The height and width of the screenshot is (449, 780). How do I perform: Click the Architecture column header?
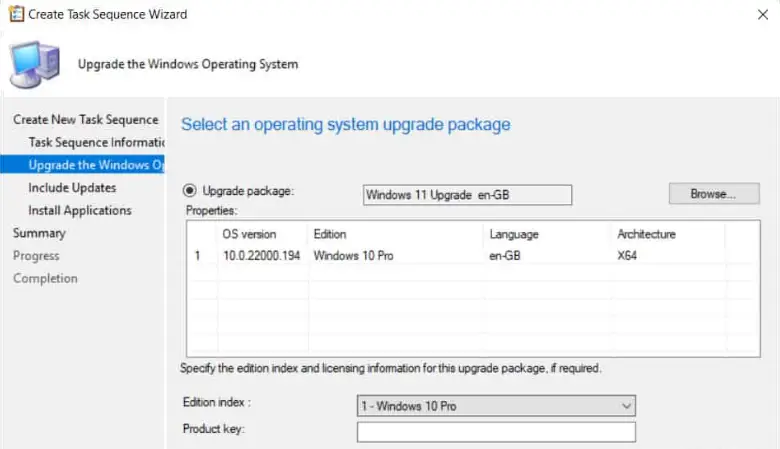tap(646, 234)
